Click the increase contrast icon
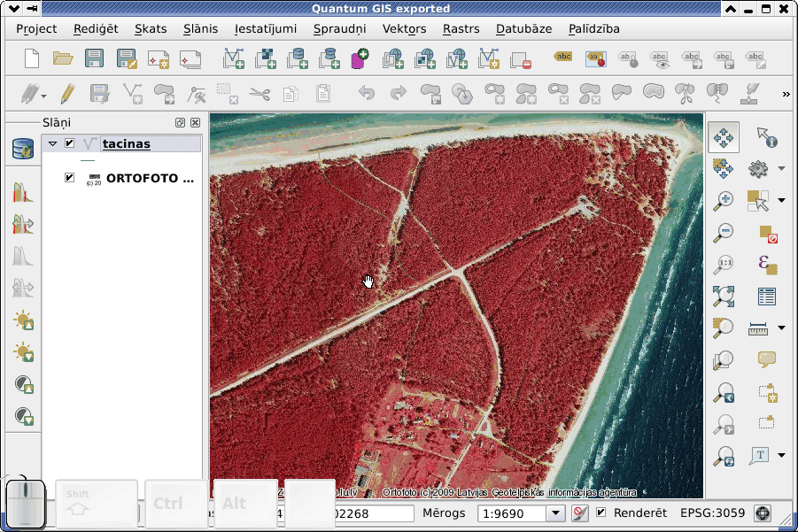This screenshot has width=798, height=532. click(23, 384)
